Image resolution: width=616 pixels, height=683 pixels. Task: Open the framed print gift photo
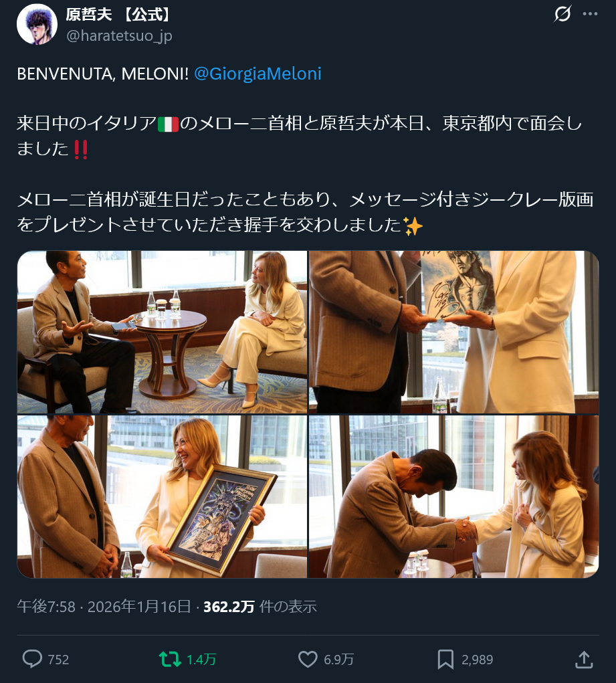(162, 496)
